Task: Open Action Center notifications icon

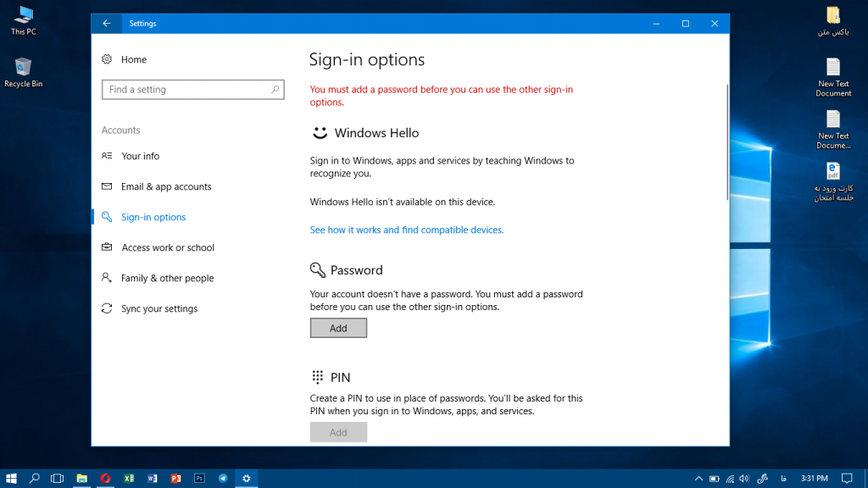Action: point(847,479)
